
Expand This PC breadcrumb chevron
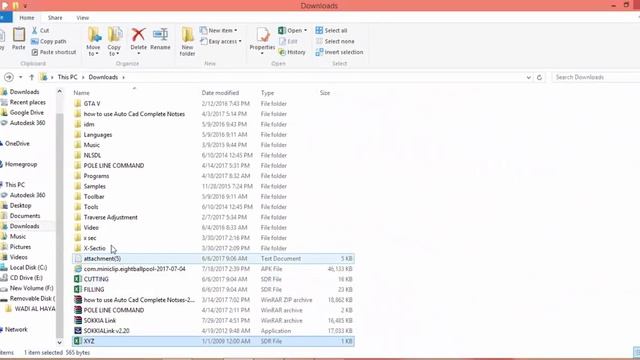click(x=83, y=77)
